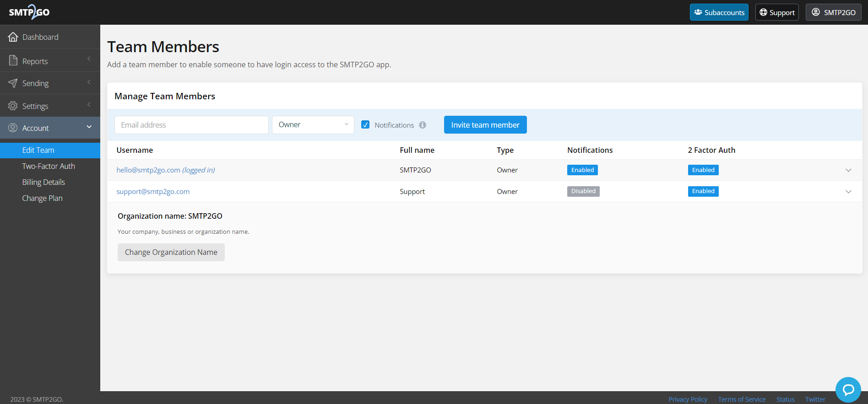Click 2 Factor Auth Enabled badge for support@smtp2go.com

[703, 191]
